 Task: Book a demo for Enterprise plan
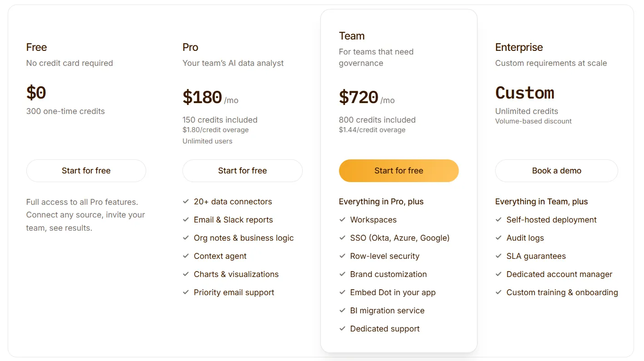pos(556,171)
